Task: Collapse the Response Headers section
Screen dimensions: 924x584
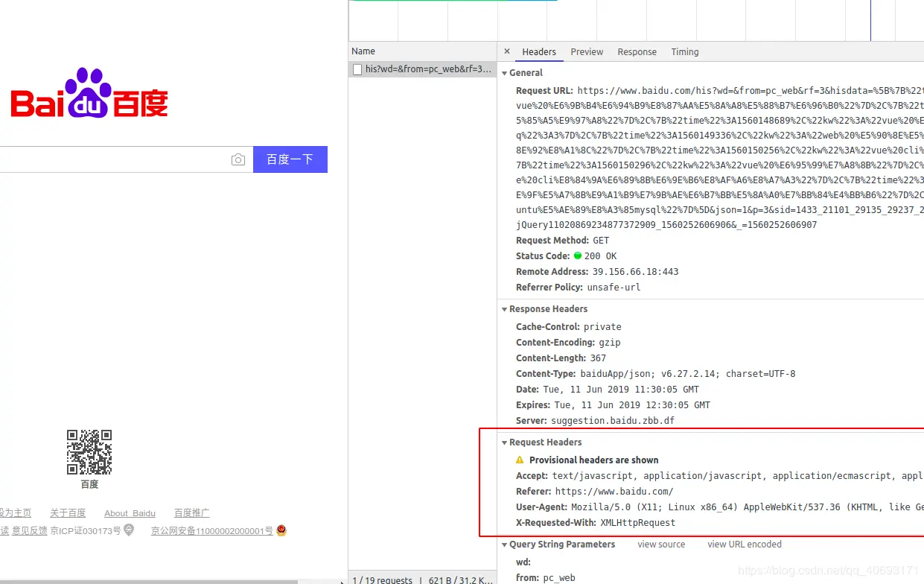Action: tap(504, 309)
